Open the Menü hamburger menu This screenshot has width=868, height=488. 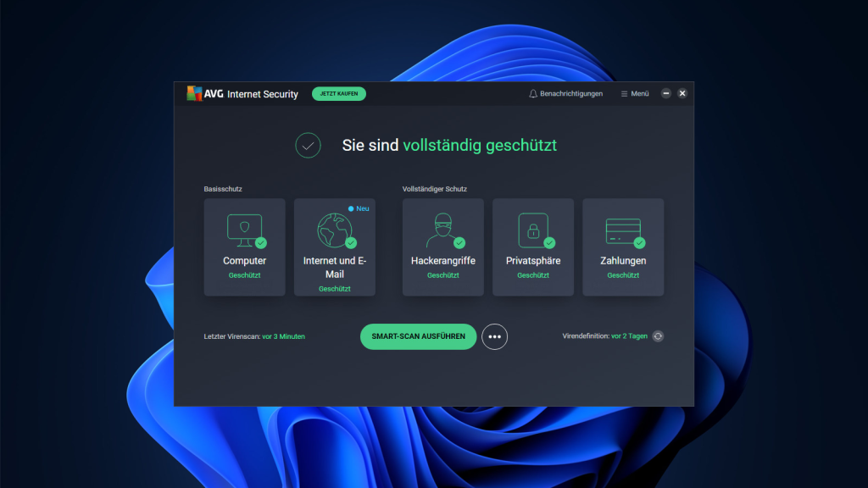[x=634, y=93]
